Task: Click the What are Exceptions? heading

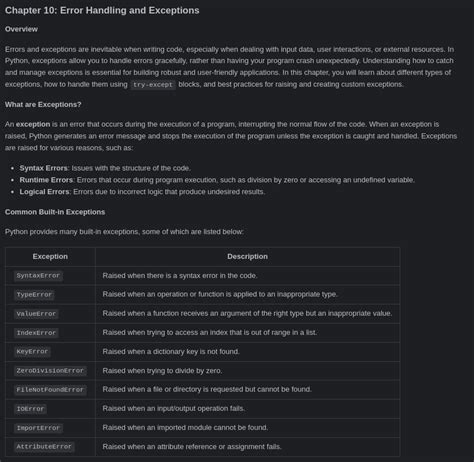Action: pos(43,105)
